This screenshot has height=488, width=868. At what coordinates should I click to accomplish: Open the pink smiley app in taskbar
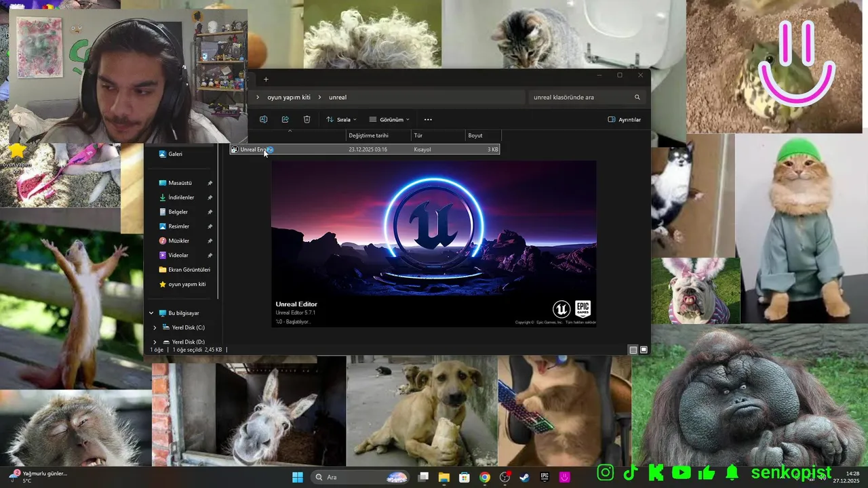coord(564,477)
